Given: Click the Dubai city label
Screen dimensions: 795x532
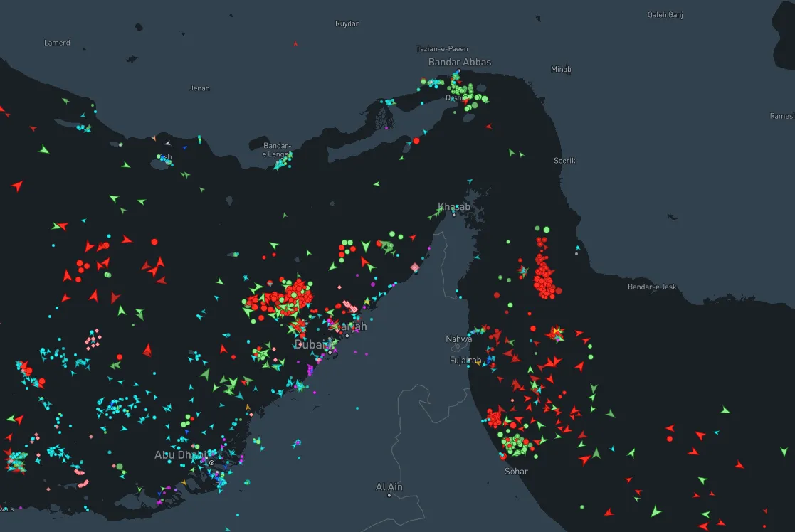Looking at the screenshot, I should coord(309,344).
